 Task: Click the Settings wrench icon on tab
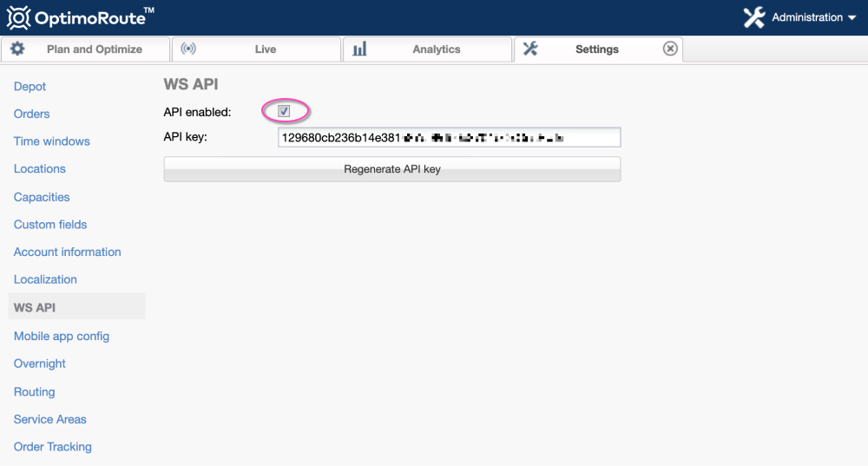530,49
